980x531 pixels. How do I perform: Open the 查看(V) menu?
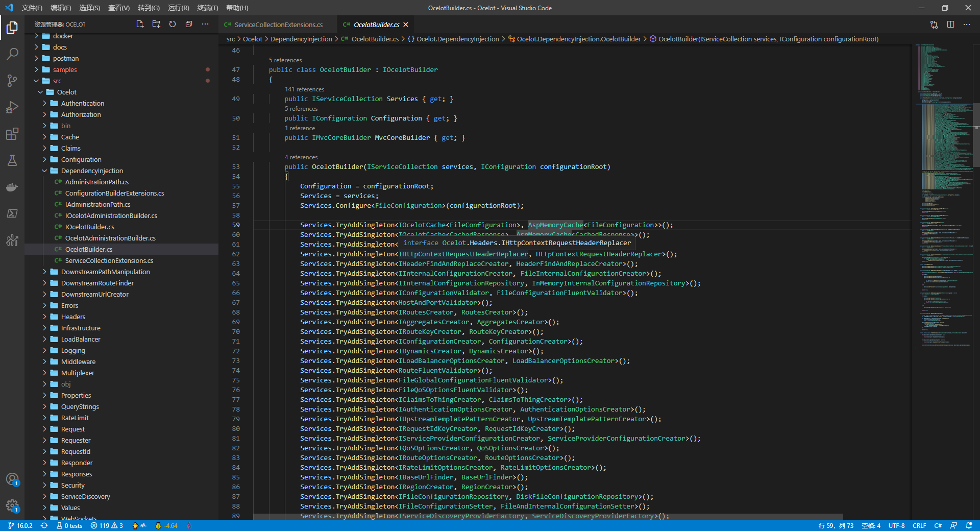point(119,8)
